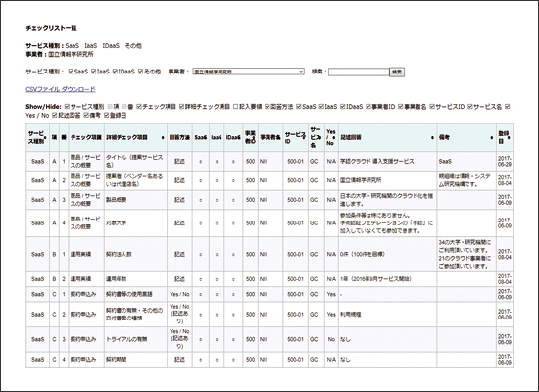Toggle the IDaaS column Show/Hide checkbox
This screenshot has height=392, width=539.
[x=343, y=107]
